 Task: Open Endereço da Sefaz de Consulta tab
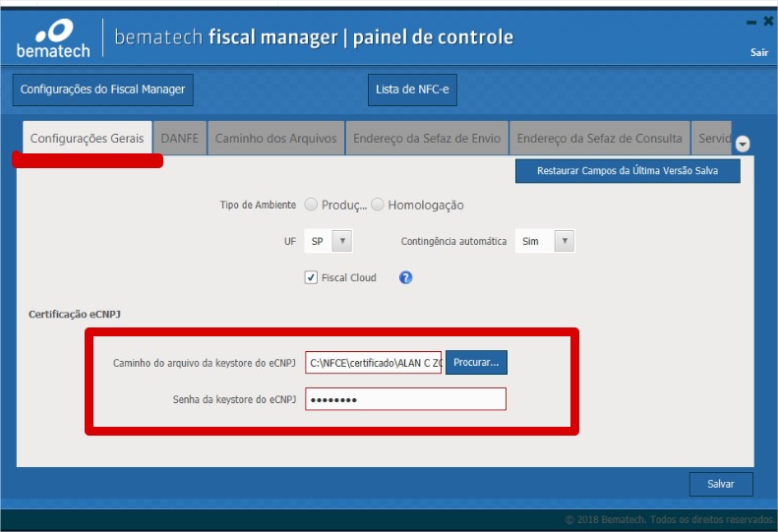pyautogui.click(x=599, y=138)
